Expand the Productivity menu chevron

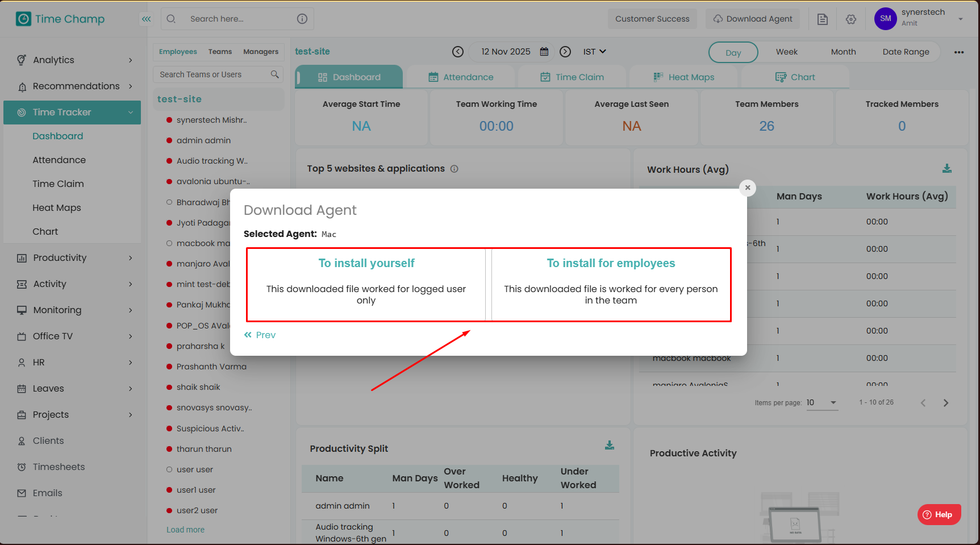pyautogui.click(x=131, y=258)
